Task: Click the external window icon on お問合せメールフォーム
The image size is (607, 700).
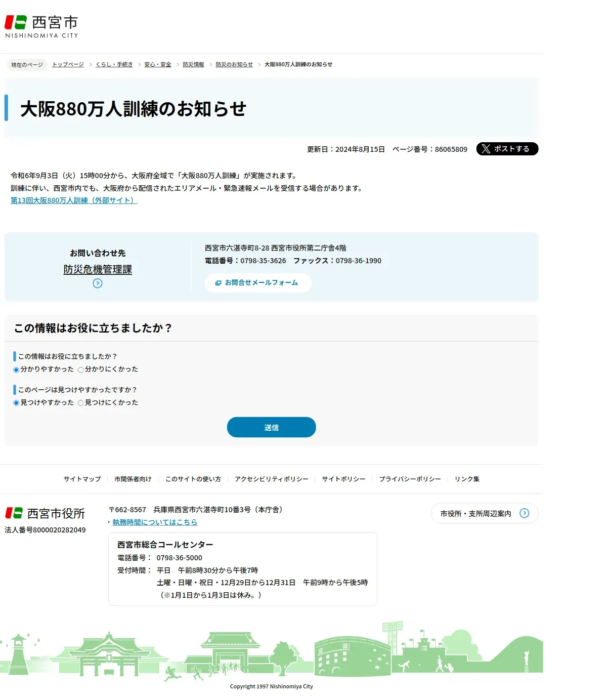Action: (219, 283)
